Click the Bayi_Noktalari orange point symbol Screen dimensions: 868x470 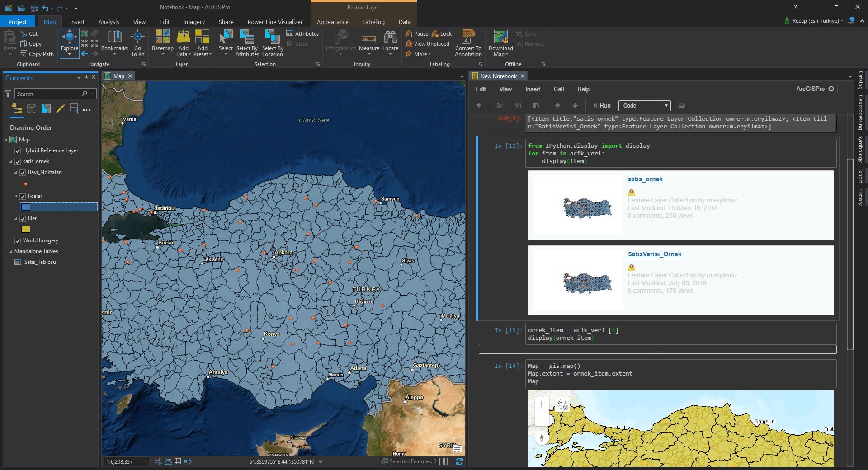tap(26, 184)
